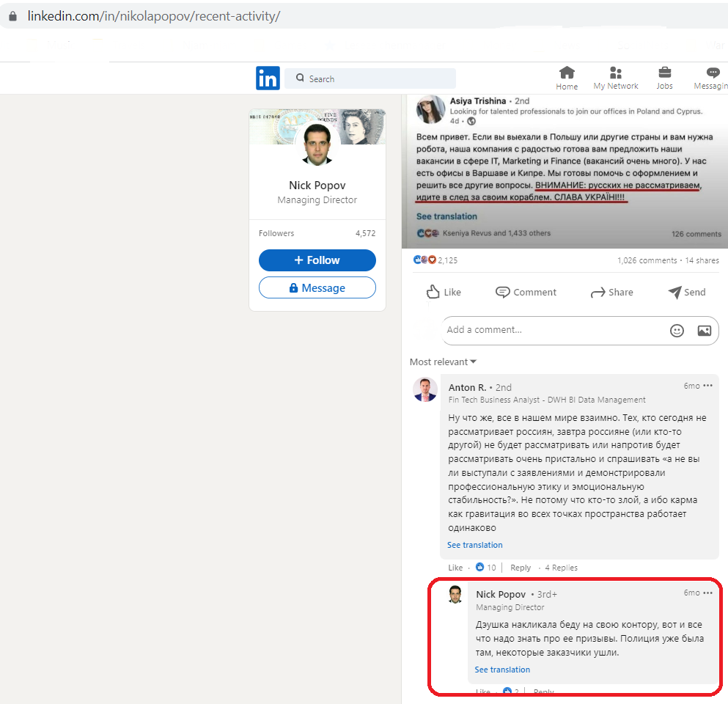Follow Nick Popov
This screenshot has height=704, width=728.
pyautogui.click(x=317, y=260)
